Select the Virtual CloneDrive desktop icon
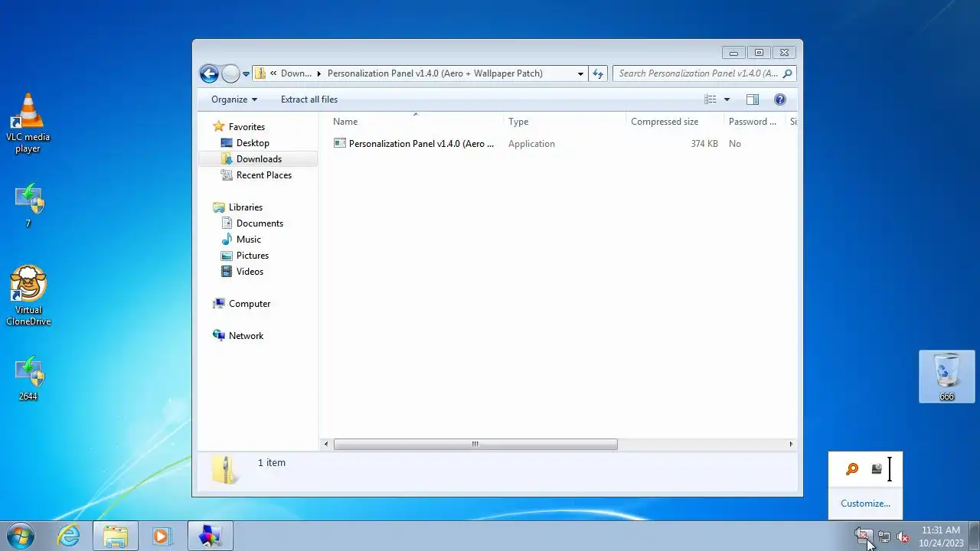Viewport: 980px width, 551px height. click(28, 295)
